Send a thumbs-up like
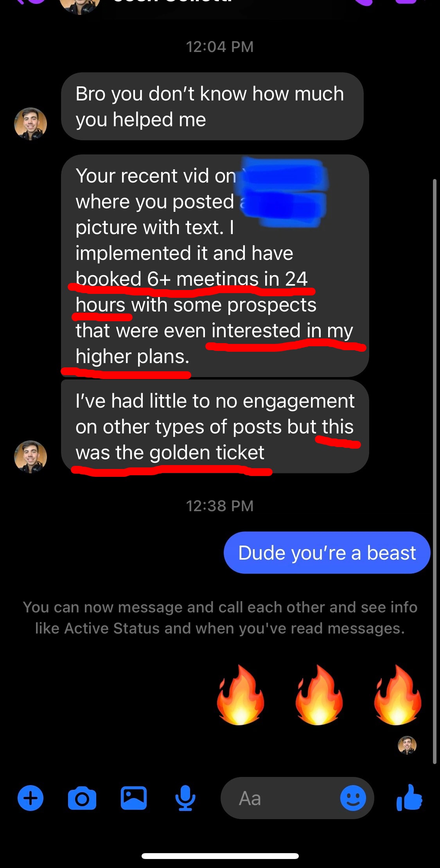 point(409,797)
